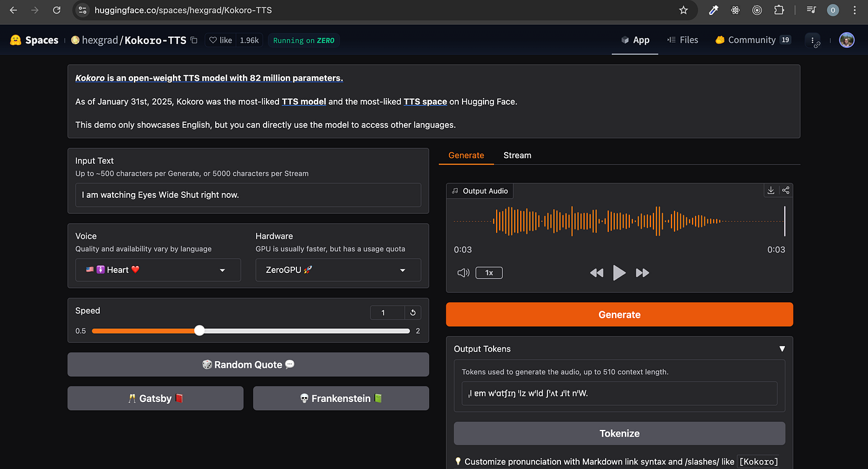Click the Input Text field
The height and width of the screenshot is (469, 868).
248,195
